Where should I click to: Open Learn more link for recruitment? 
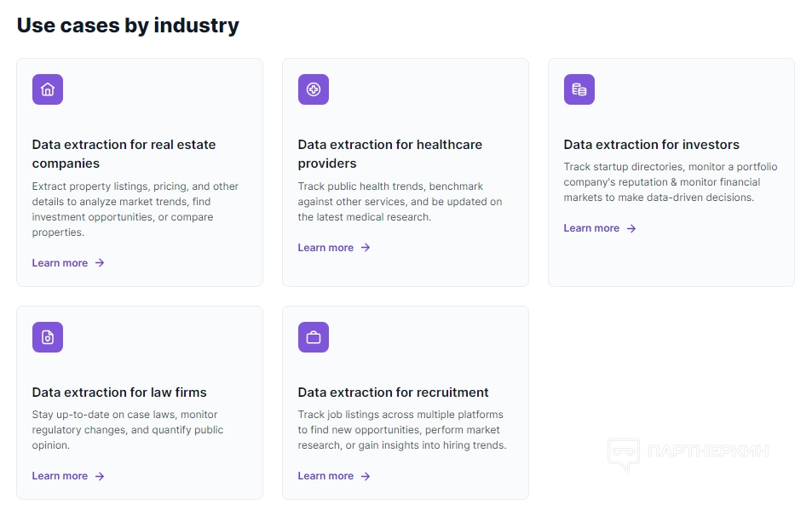click(x=325, y=476)
